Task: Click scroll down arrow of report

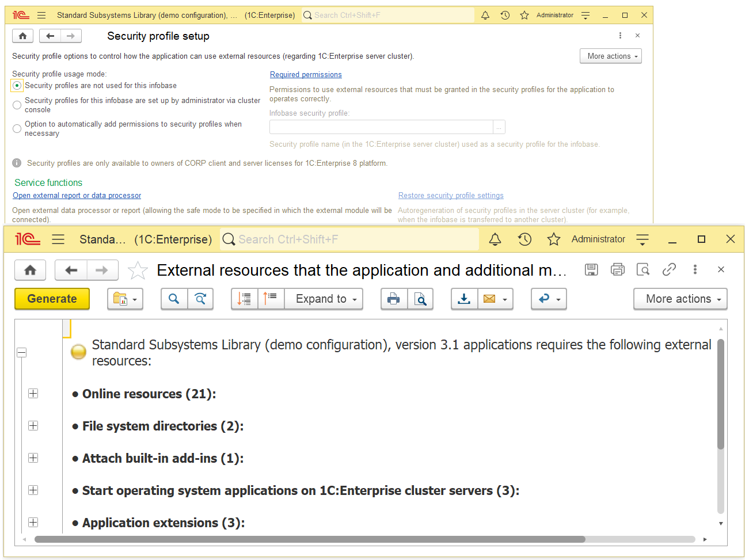Action: coord(721,524)
